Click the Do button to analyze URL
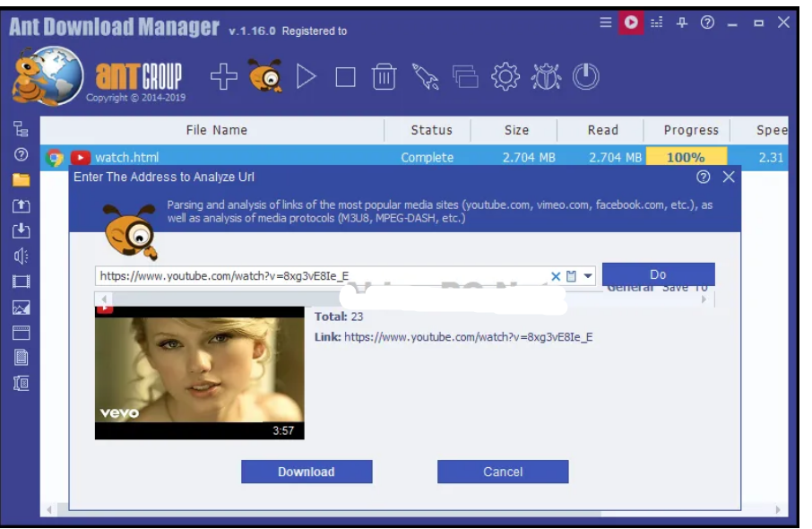The height and width of the screenshot is (529, 812). tap(658, 274)
